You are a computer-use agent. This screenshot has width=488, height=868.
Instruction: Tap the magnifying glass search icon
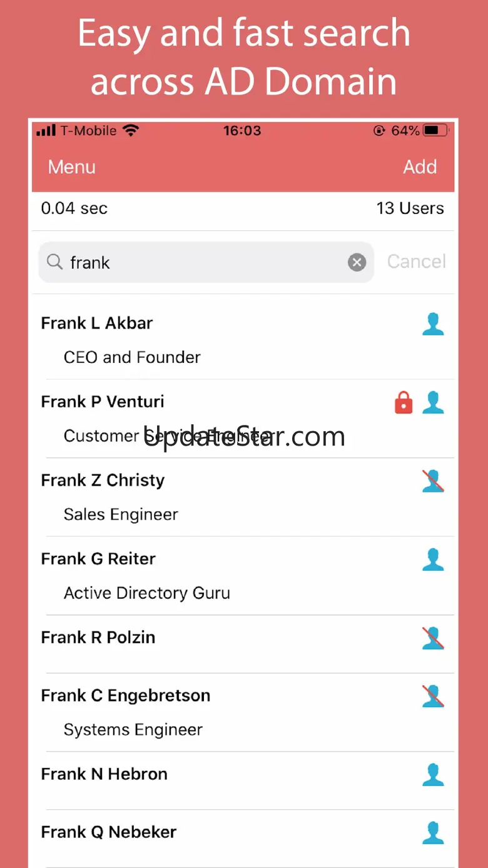[x=55, y=262]
